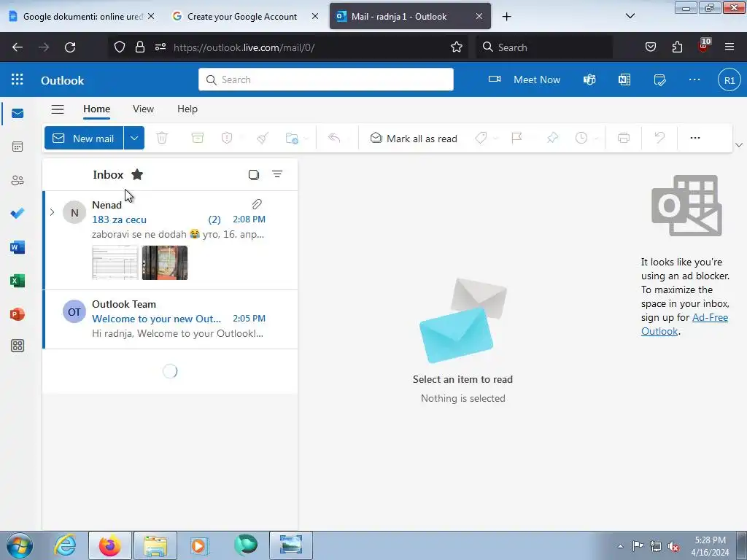Screen dimensions: 747x560
Task: Toggle the navigation pane hamburger button
Action: click(x=58, y=109)
